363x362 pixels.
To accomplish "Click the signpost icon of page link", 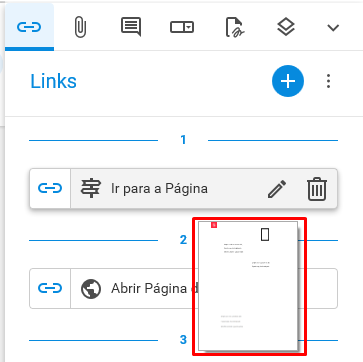I will click(91, 189).
